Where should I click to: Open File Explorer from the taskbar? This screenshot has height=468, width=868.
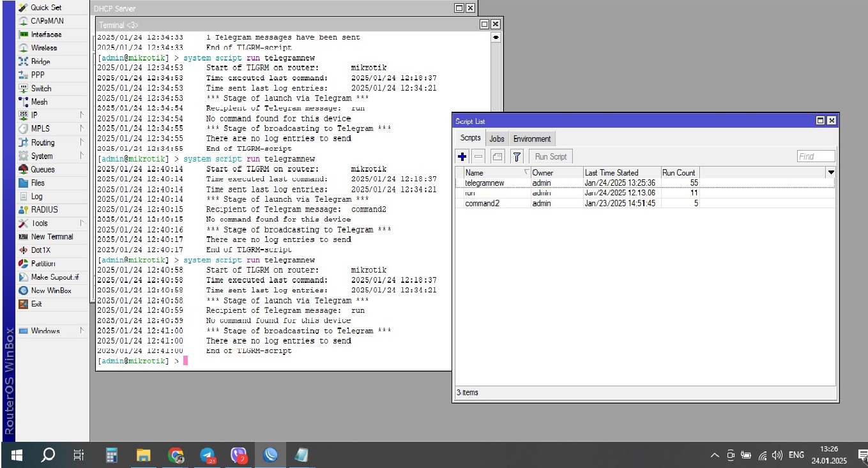[x=144, y=455]
